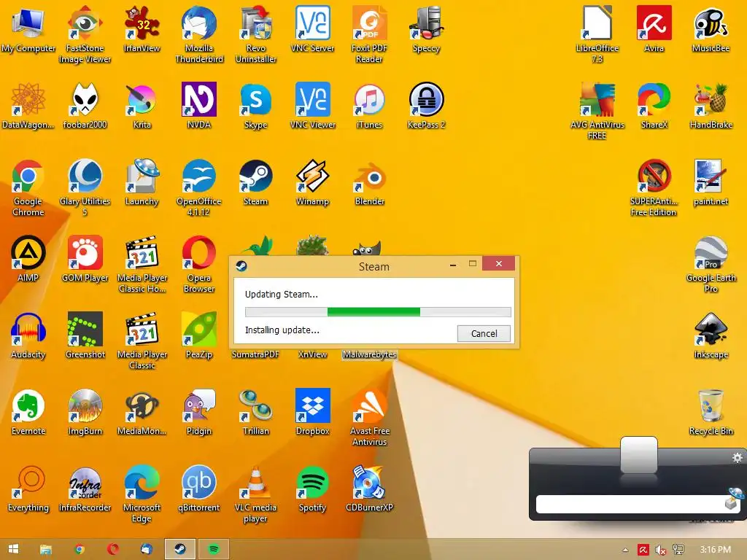747x560 pixels.
Task: Select the HandBrake desktop icon
Action: (x=711, y=106)
